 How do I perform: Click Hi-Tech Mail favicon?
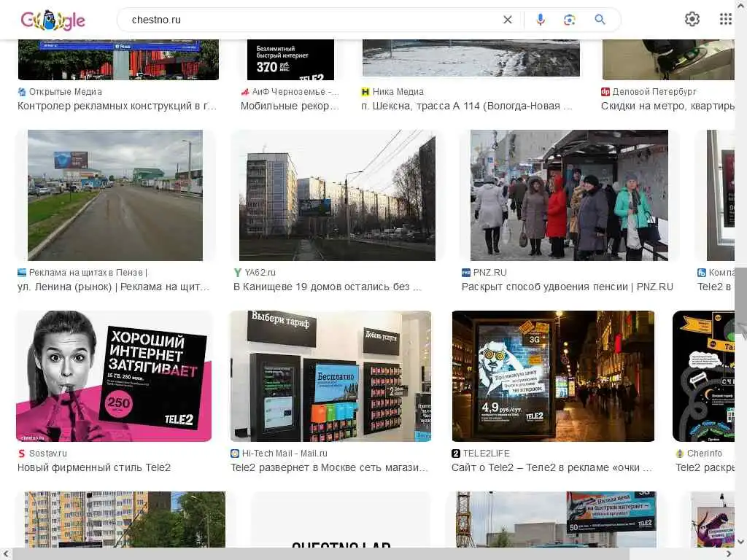(235, 454)
